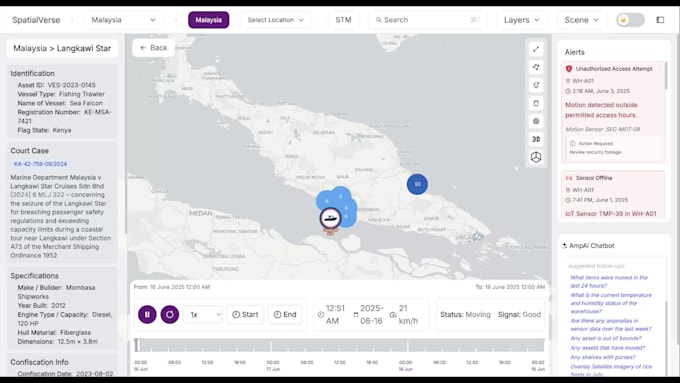680x383 pixels.
Task: Click the grey circle map tool
Action: click(536, 121)
